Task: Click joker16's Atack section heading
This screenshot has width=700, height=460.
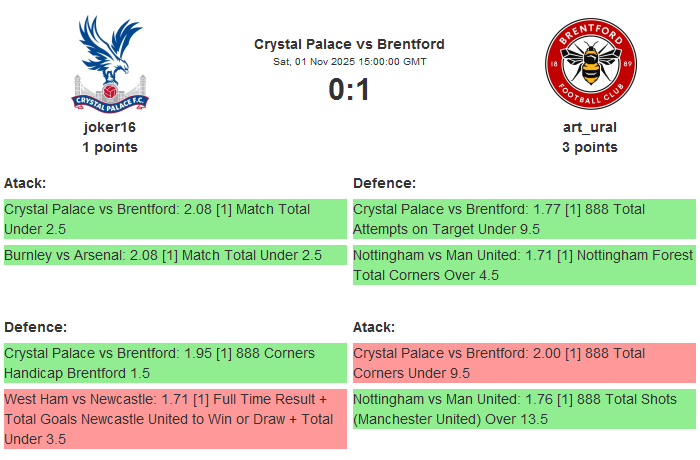Action: (26, 183)
